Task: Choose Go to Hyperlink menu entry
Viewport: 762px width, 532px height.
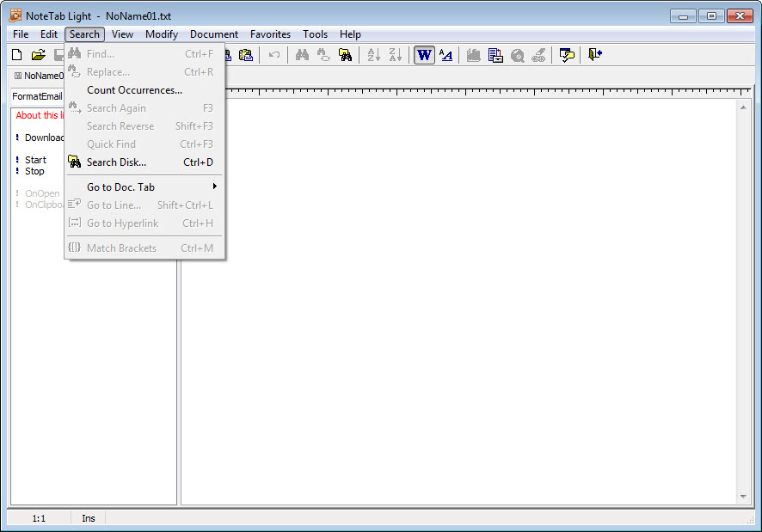Action: point(144,223)
